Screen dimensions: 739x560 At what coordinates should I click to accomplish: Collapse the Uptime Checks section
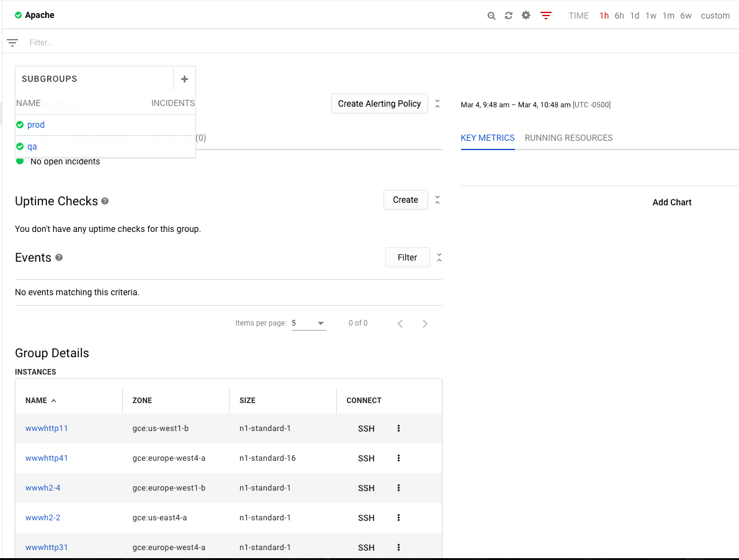coord(437,199)
